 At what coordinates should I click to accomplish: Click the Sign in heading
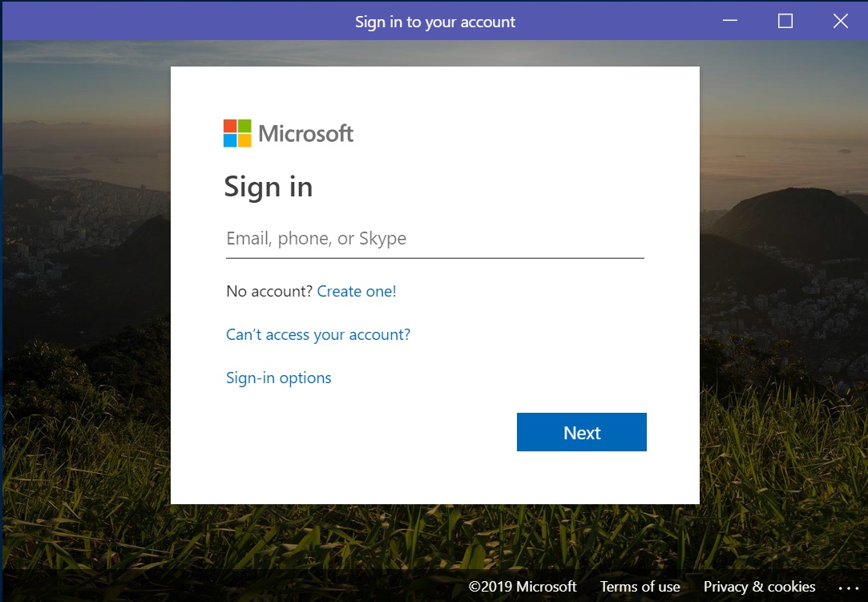click(268, 187)
